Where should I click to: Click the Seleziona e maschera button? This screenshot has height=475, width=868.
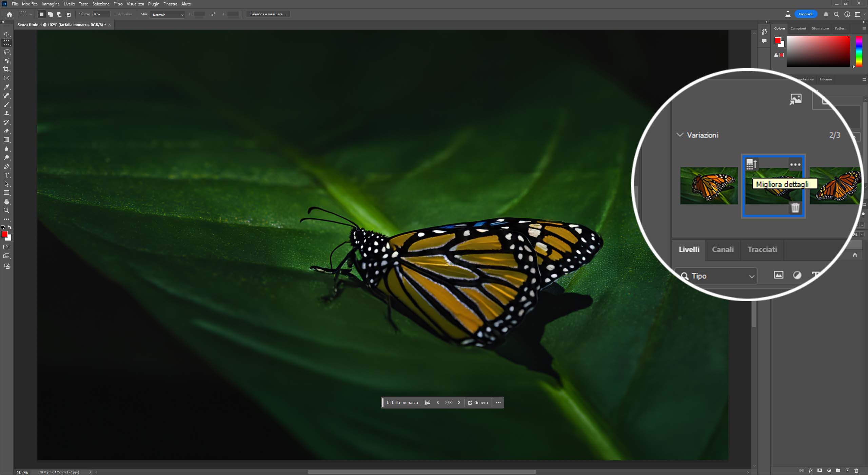(x=268, y=14)
